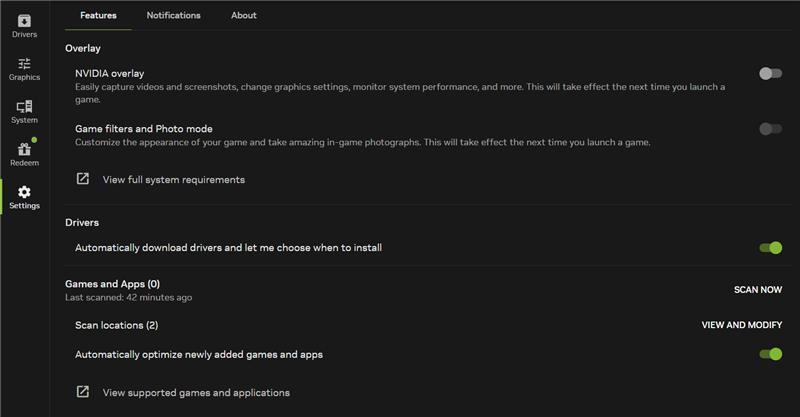Select the Features tab

pos(98,15)
